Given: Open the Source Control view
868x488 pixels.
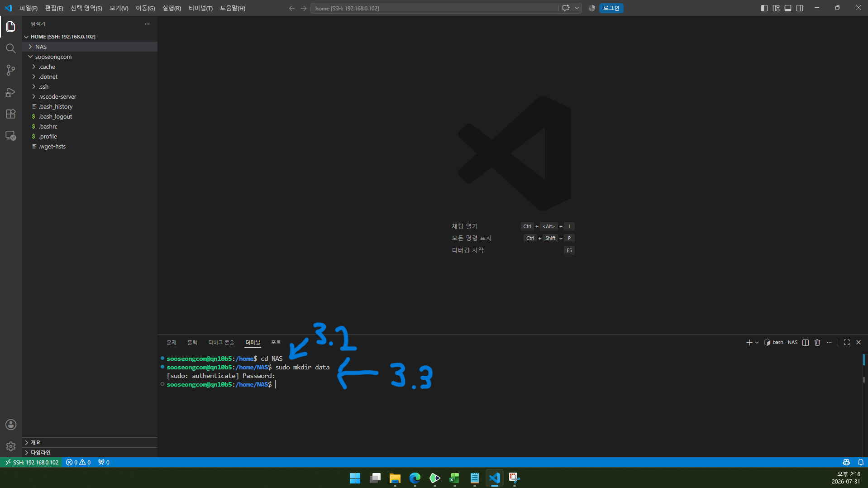Looking at the screenshot, I should (11, 70).
